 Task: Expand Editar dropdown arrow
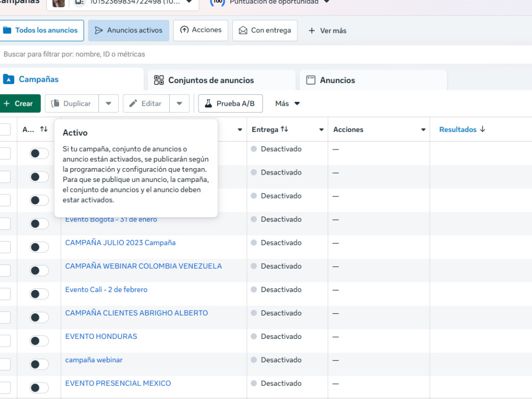point(179,104)
